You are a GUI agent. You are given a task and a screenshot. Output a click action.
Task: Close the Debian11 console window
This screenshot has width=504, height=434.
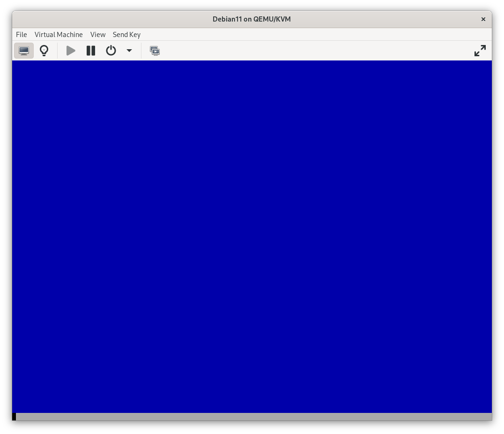pyautogui.click(x=483, y=19)
